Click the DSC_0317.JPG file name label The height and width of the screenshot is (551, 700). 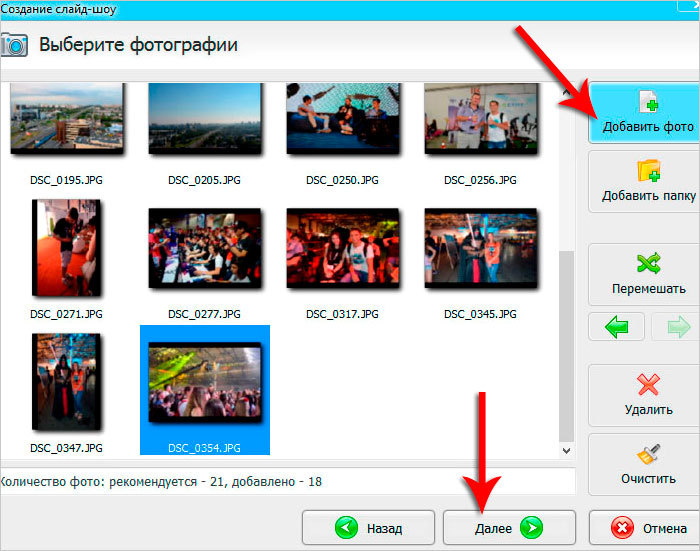(x=342, y=314)
